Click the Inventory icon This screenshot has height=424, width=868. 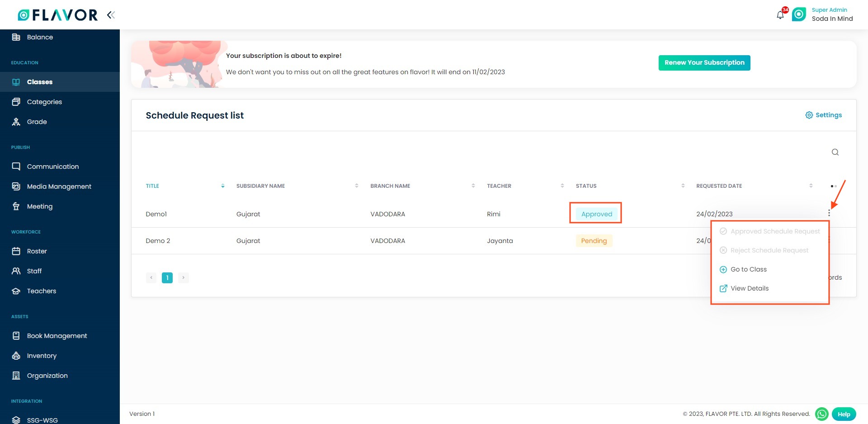tap(16, 356)
